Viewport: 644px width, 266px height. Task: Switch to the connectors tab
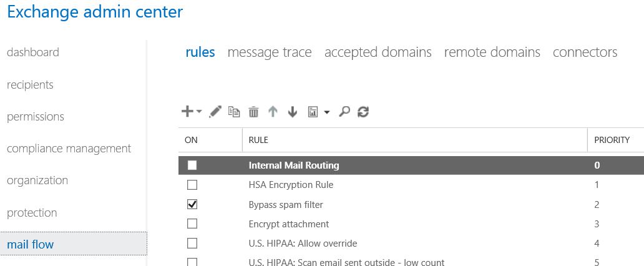tap(585, 52)
